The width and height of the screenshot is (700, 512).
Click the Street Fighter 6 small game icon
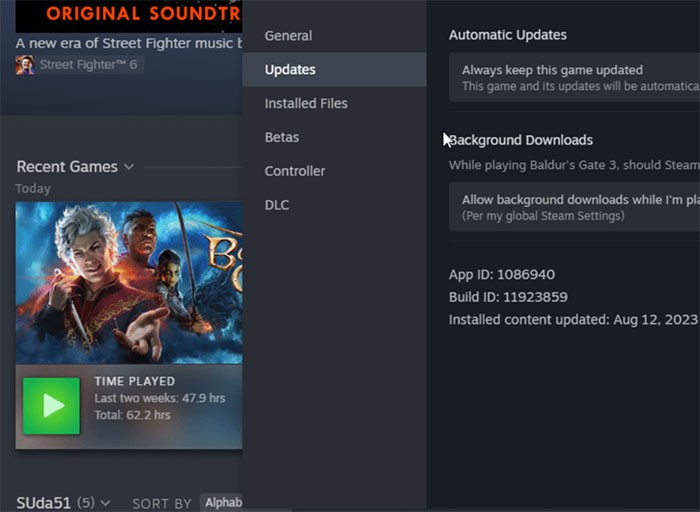(x=25, y=64)
